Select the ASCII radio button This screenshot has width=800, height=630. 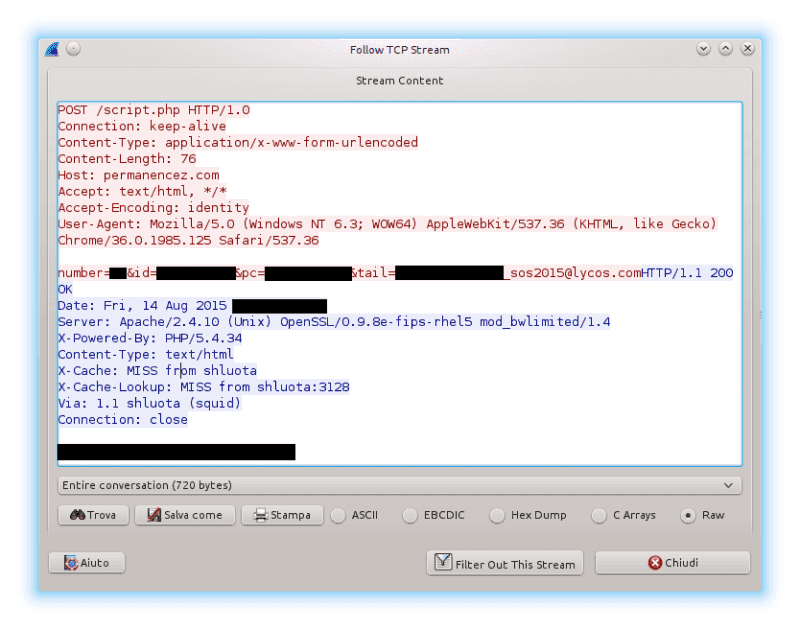coord(338,516)
